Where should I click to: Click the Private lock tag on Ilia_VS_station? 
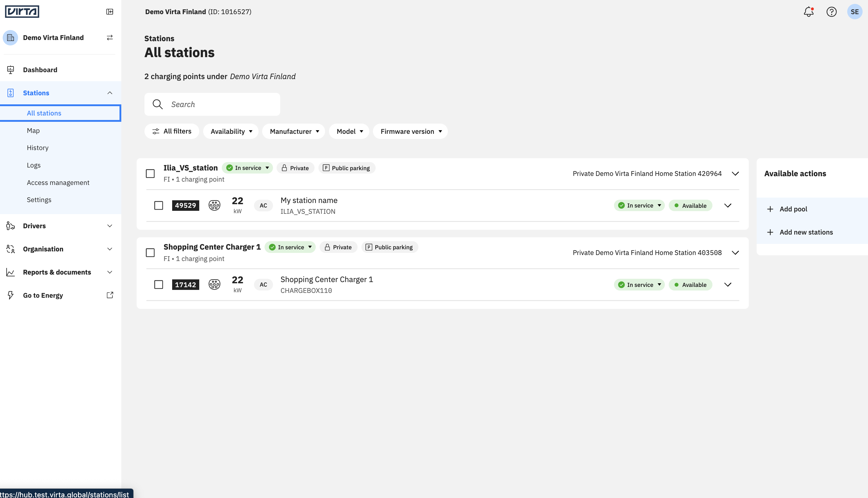pyautogui.click(x=295, y=168)
